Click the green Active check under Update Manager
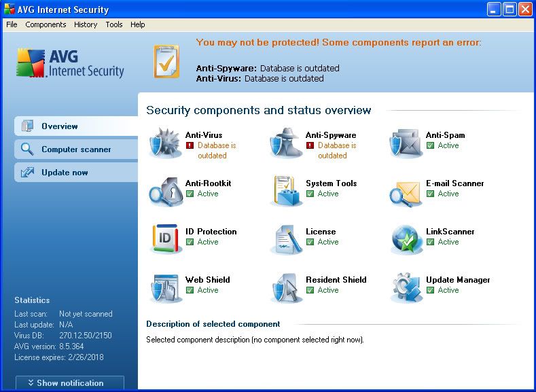536x392 pixels. (x=431, y=290)
